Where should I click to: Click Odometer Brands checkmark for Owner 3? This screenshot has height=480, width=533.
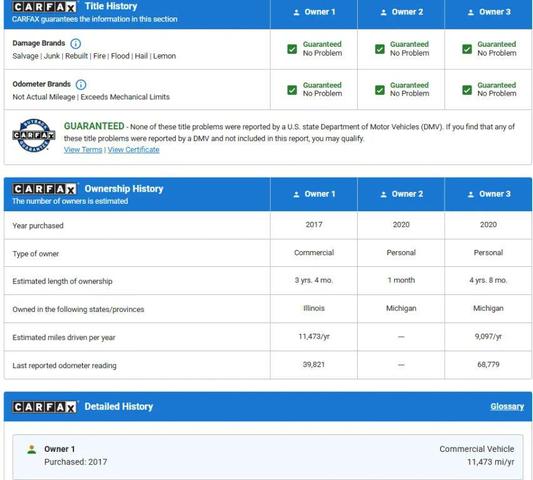(x=467, y=90)
